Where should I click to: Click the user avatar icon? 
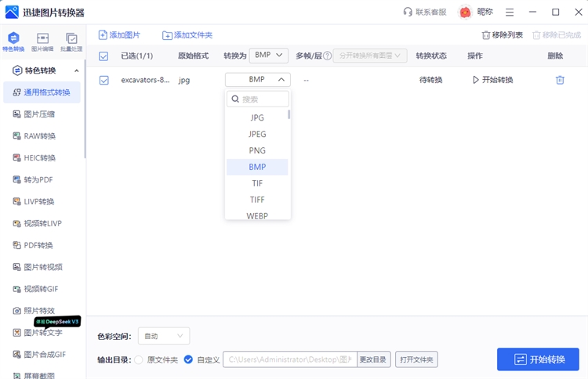pyautogui.click(x=466, y=13)
